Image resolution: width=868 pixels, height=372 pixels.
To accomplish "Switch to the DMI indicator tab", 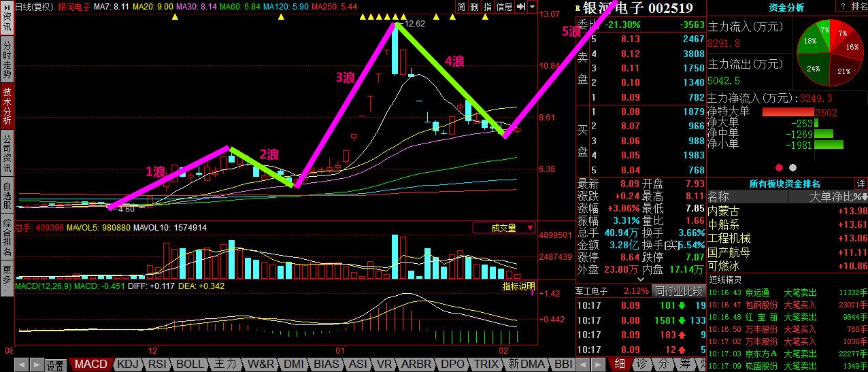I will point(294,365).
